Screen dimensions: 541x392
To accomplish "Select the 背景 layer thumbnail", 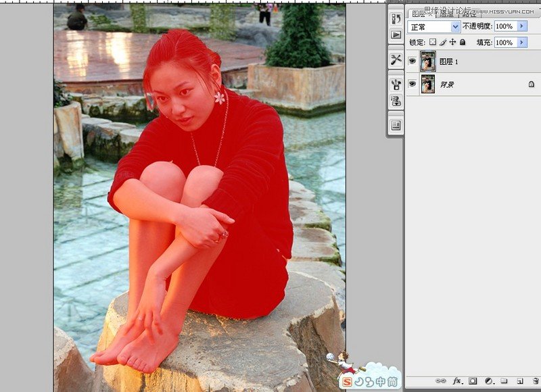I will [x=427, y=84].
